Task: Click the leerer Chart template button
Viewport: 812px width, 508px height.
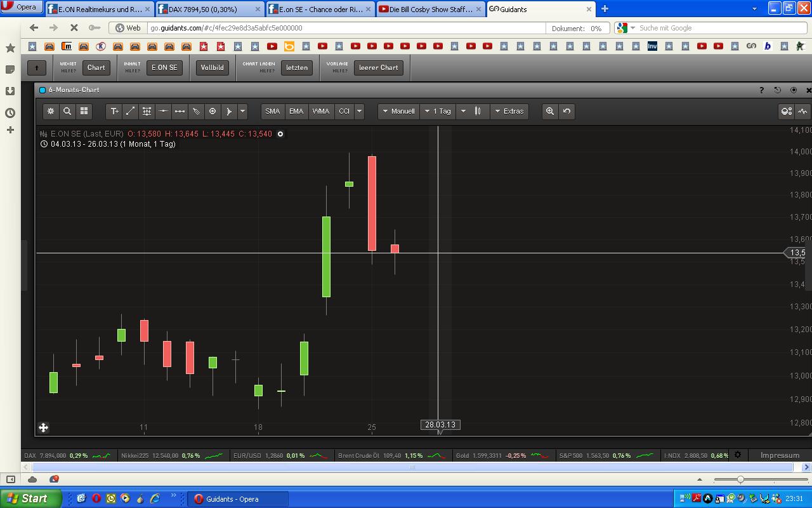Action: tap(379, 67)
